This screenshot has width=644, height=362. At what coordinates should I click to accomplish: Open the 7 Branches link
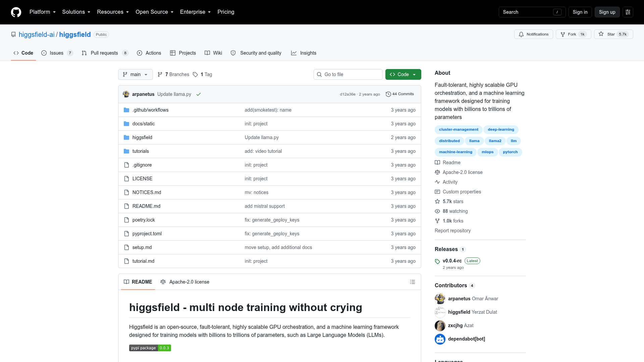173,74
